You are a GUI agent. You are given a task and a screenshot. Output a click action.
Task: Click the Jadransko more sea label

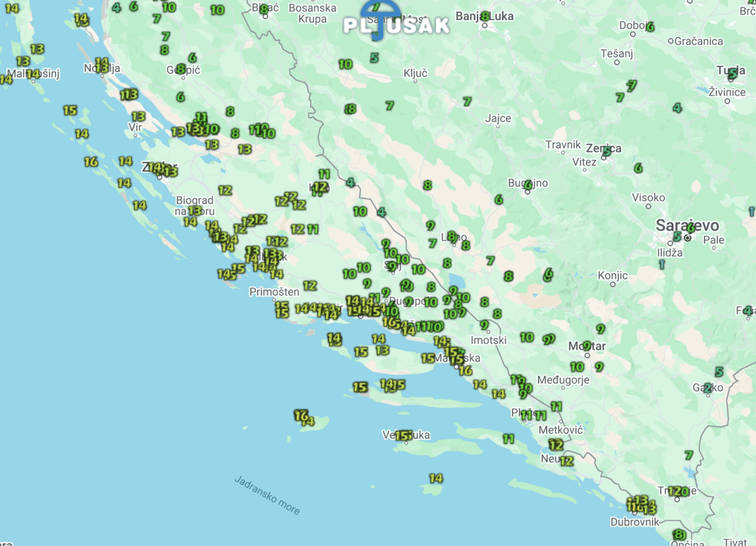(x=267, y=495)
